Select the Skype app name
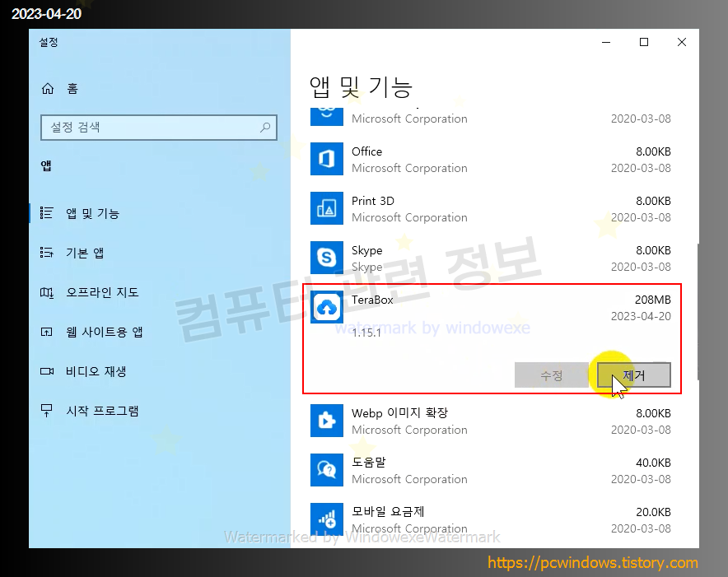This screenshot has width=728, height=577. click(x=366, y=251)
